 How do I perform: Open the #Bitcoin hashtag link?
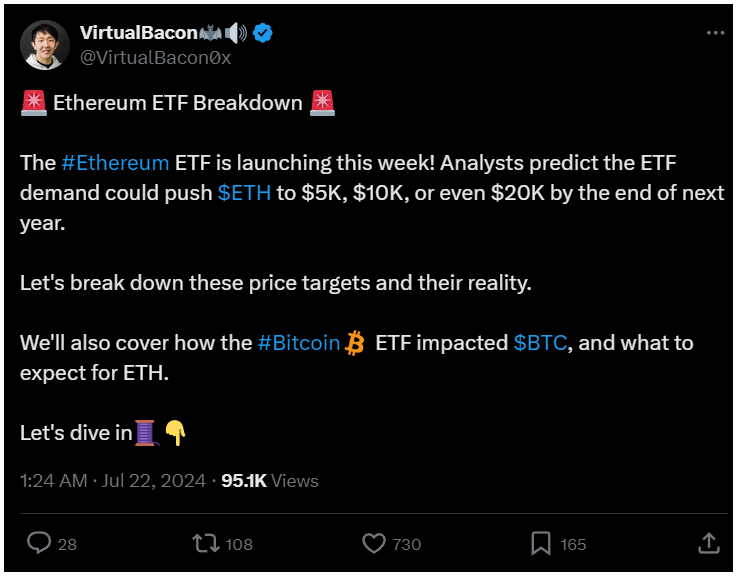299,343
